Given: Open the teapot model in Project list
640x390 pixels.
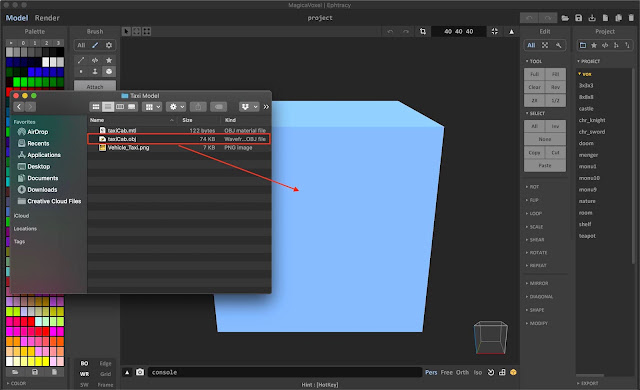Looking at the screenshot, I should click(587, 236).
